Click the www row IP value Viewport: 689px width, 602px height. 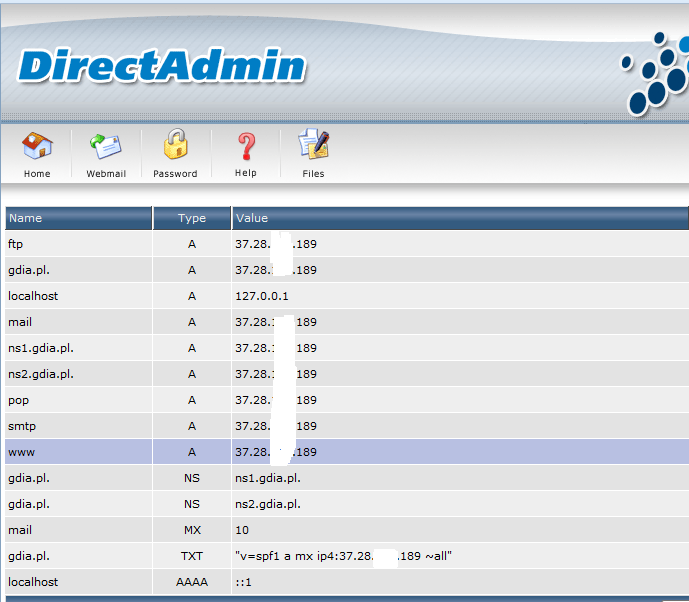pyautogui.click(x=276, y=452)
